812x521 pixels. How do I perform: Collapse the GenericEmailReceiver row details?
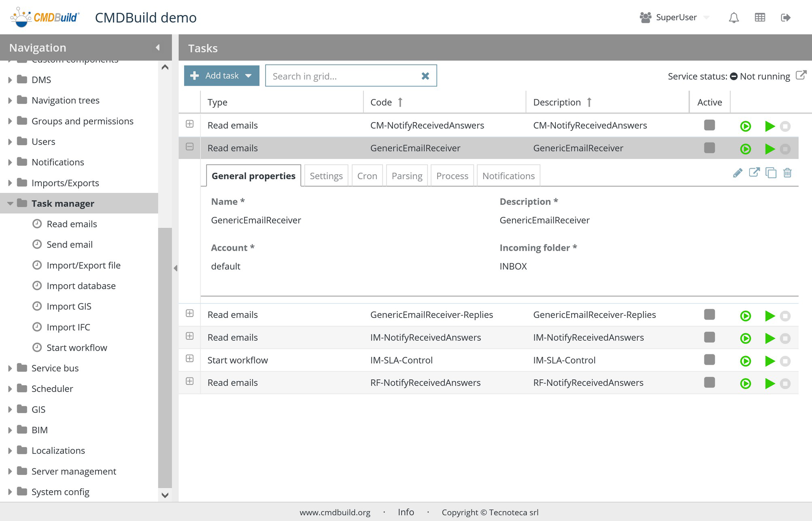pos(189,147)
